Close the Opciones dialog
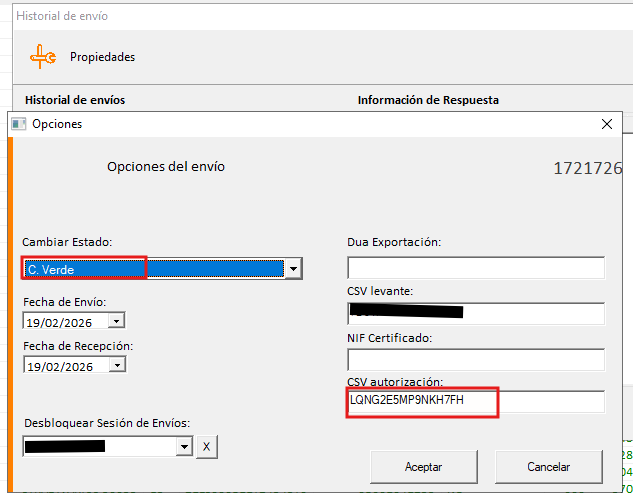 click(606, 124)
